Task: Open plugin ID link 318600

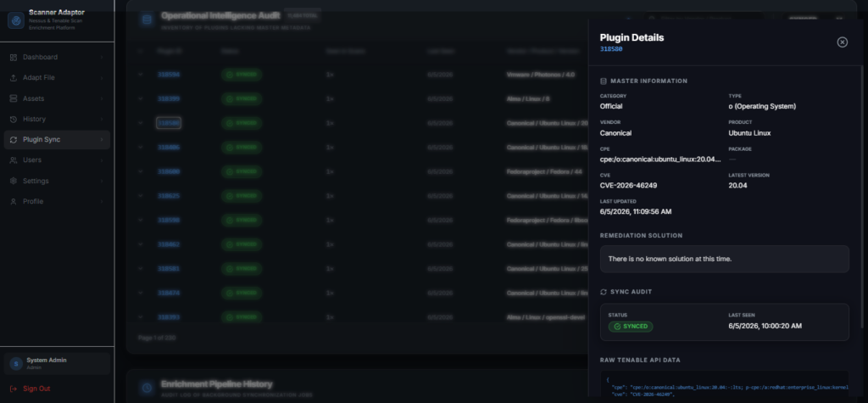Action: click(169, 172)
